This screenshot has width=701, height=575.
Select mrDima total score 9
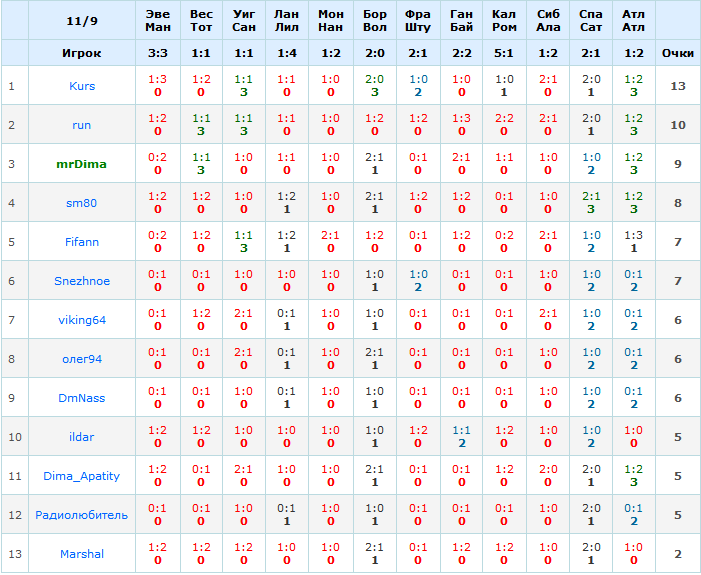tap(678, 164)
